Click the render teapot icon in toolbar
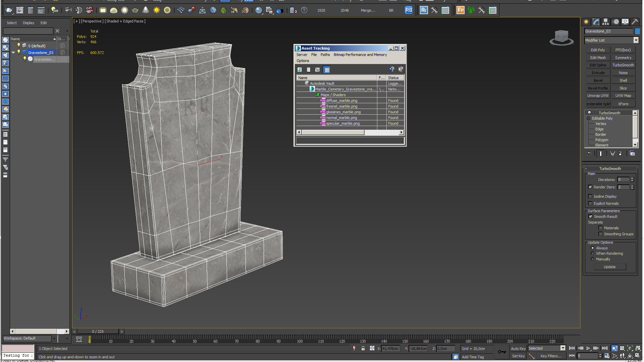 coord(9,10)
